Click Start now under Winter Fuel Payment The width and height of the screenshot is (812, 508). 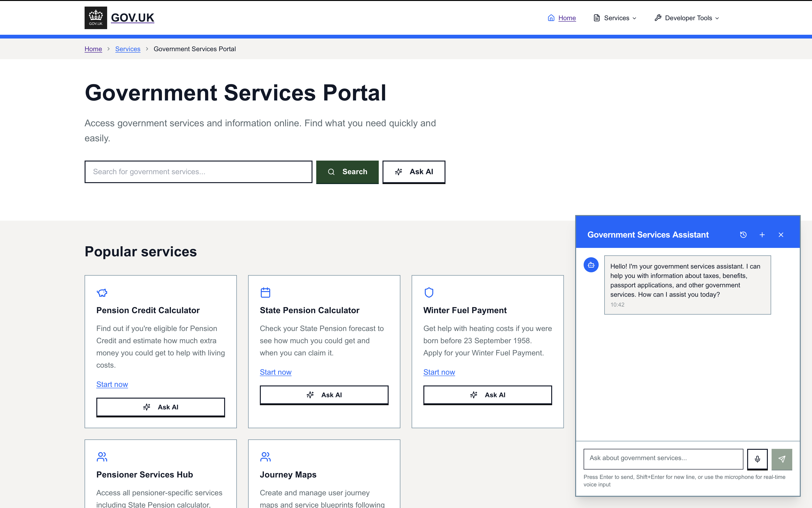(x=439, y=372)
